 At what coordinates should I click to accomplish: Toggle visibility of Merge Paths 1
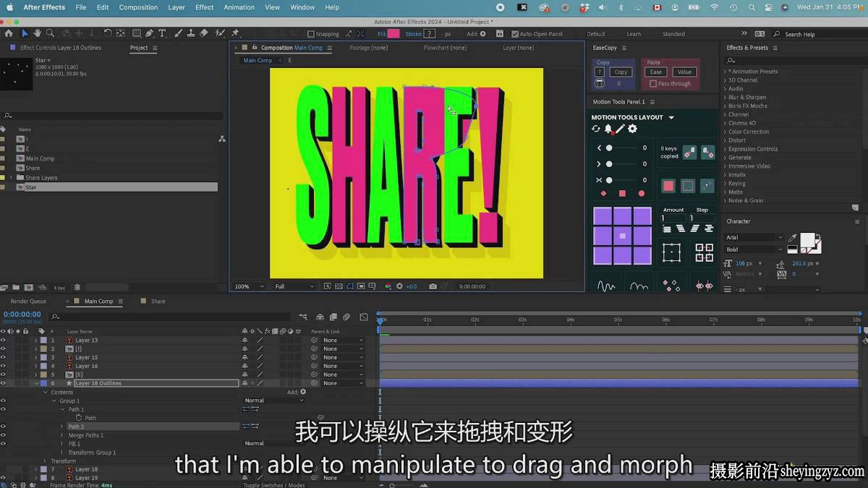pyautogui.click(x=3, y=435)
